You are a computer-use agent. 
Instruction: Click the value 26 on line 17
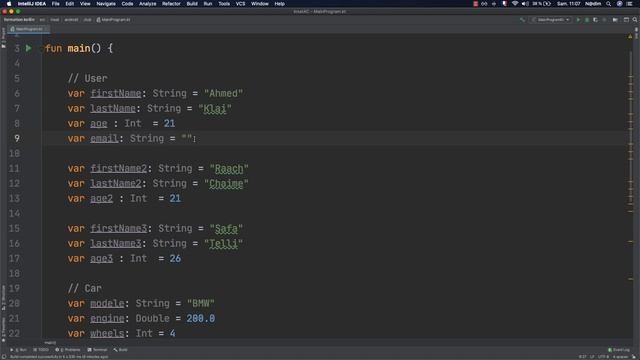[175, 258]
